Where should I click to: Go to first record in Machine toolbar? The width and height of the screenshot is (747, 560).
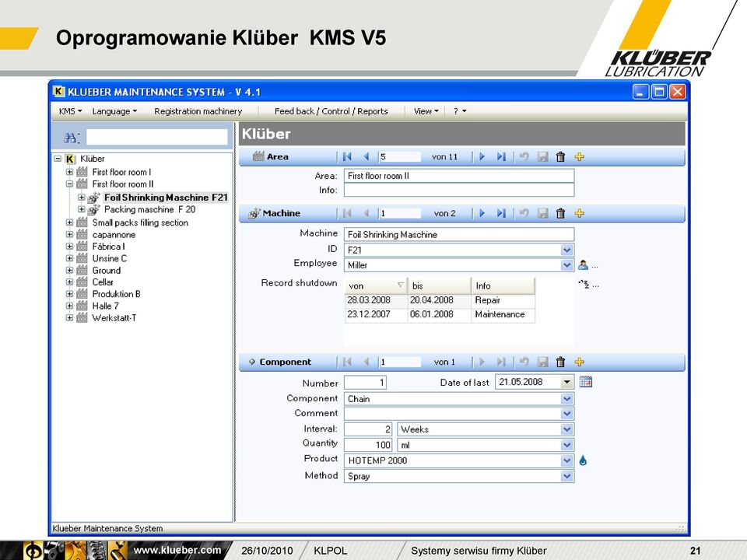[x=347, y=213]
